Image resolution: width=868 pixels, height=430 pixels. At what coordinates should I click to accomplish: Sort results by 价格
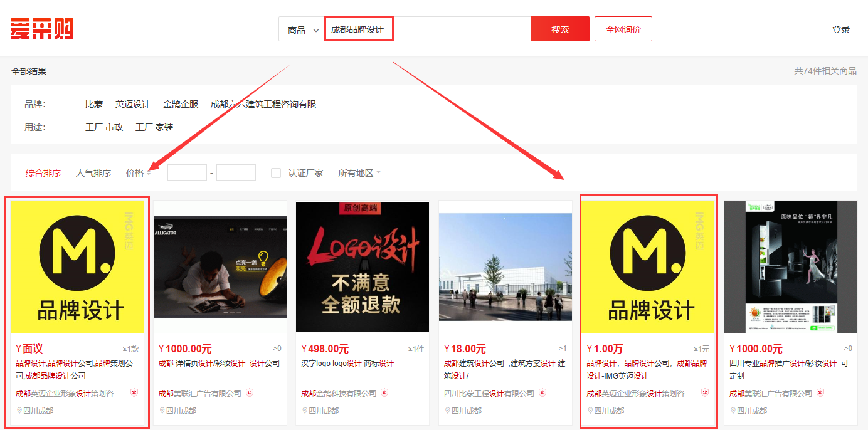point(138,173)
